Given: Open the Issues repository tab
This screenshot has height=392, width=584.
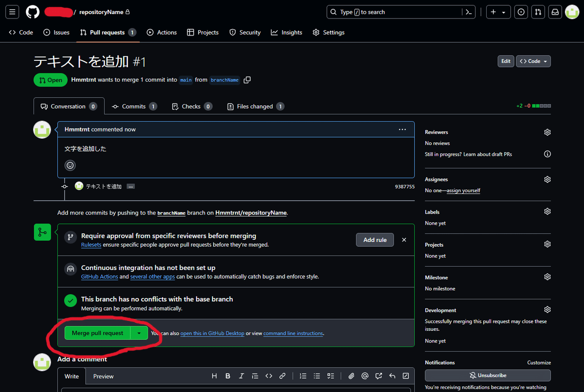Looking at the screenshot, I should [56, 32].
